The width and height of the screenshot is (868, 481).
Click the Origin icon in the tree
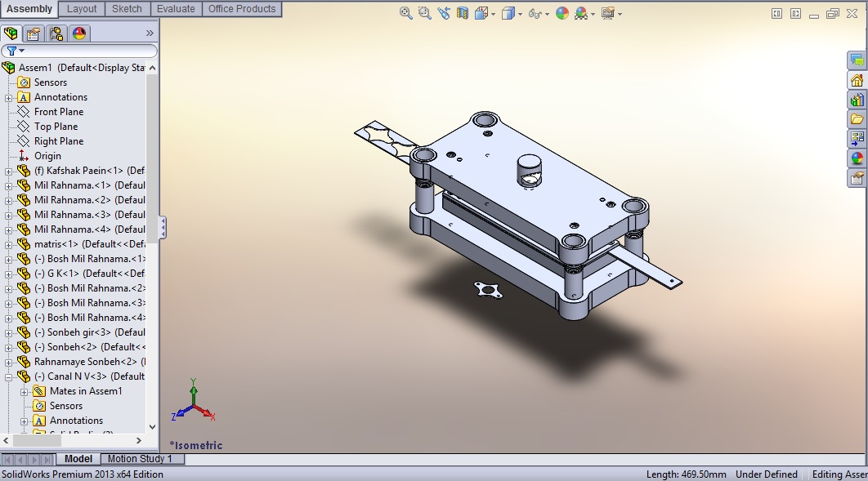(23, 156)
